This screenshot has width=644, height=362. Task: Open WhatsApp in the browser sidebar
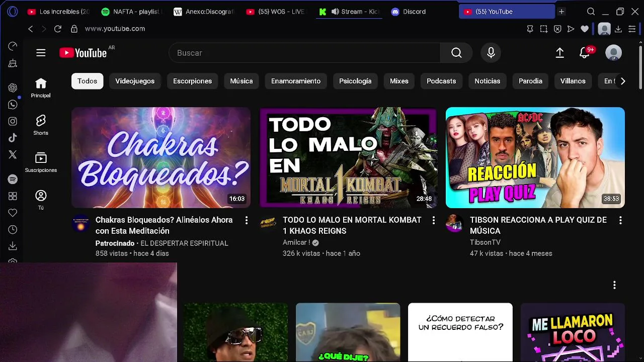point(13,105)
